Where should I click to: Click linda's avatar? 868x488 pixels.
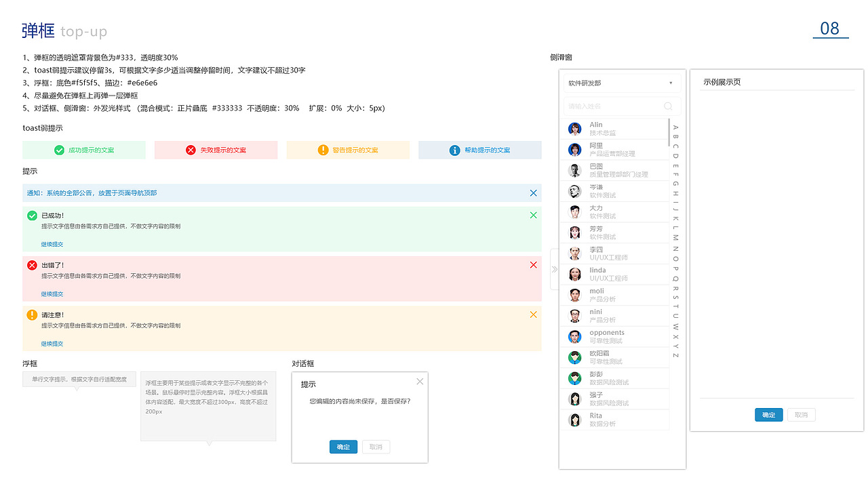[575, 274]
